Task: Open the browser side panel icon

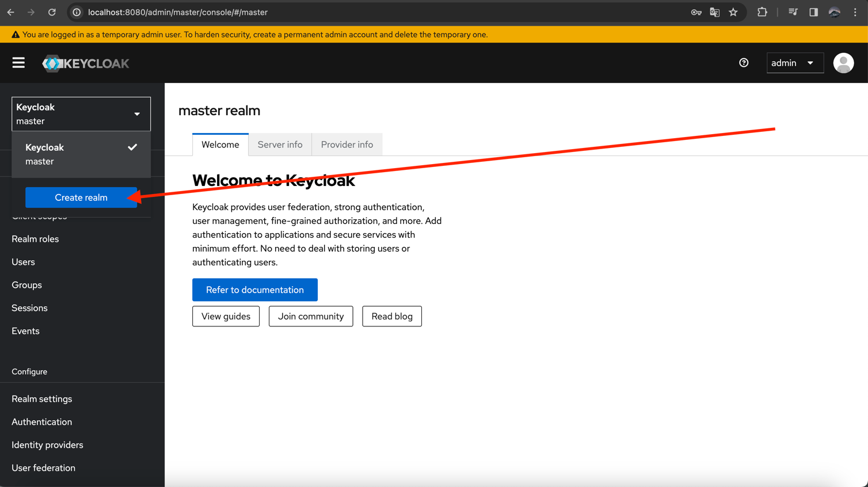Action: click(813, 12)
